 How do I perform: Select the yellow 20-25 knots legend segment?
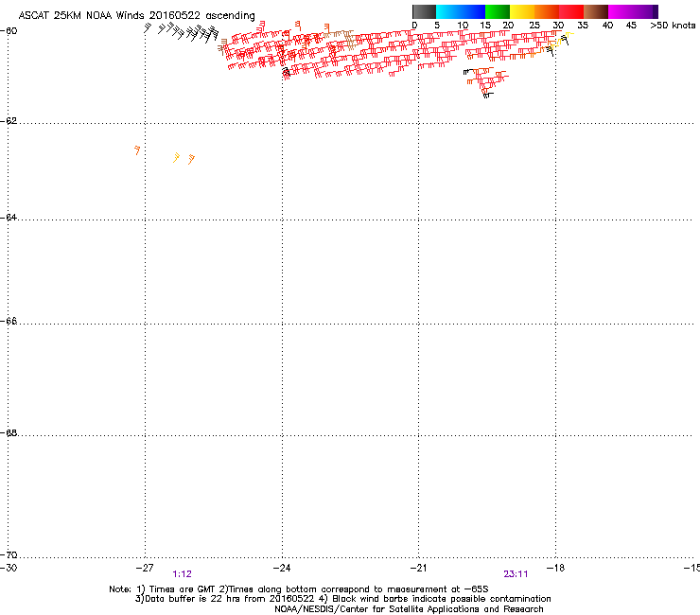[x=522, y=11]
